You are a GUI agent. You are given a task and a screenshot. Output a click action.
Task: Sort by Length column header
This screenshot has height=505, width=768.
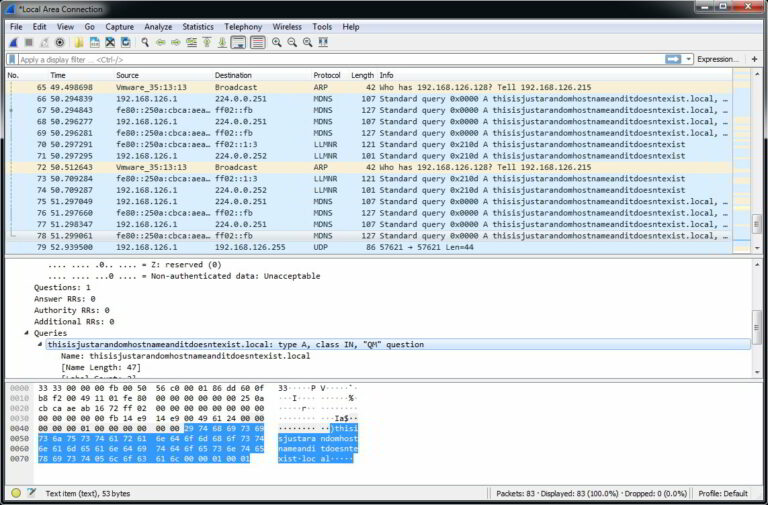coord(362,75)
